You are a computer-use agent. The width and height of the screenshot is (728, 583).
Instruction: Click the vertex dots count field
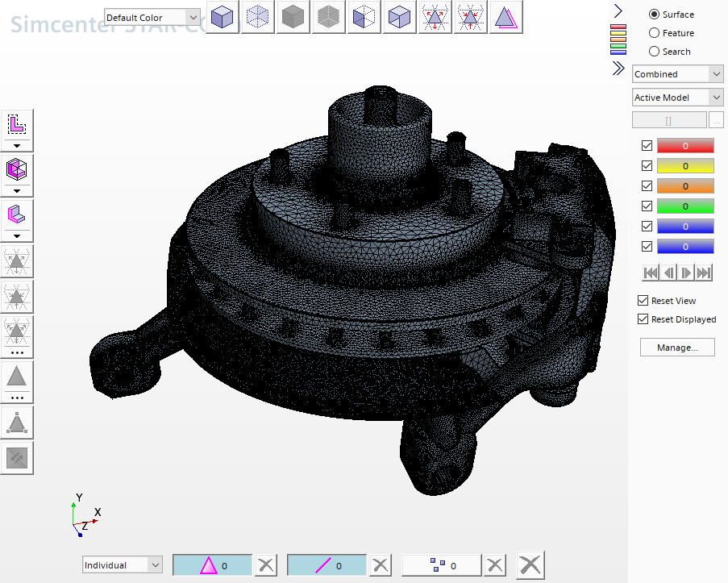point(442,565)
